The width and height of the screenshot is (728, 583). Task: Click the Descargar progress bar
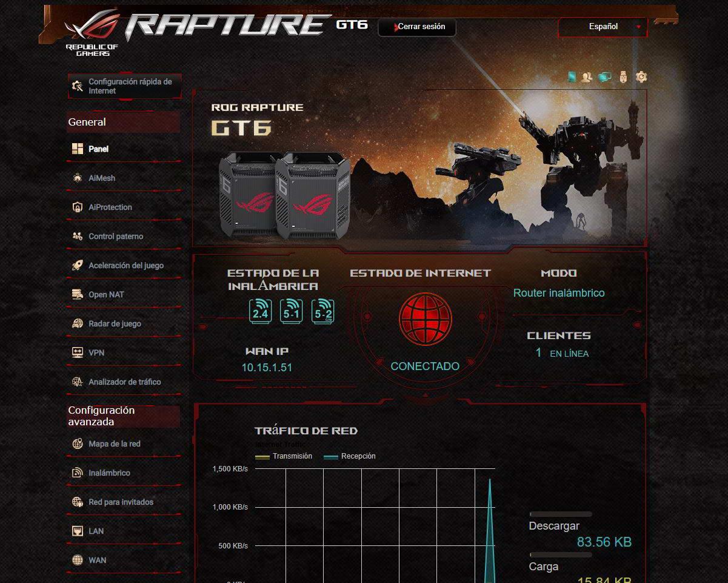(561, 514)
